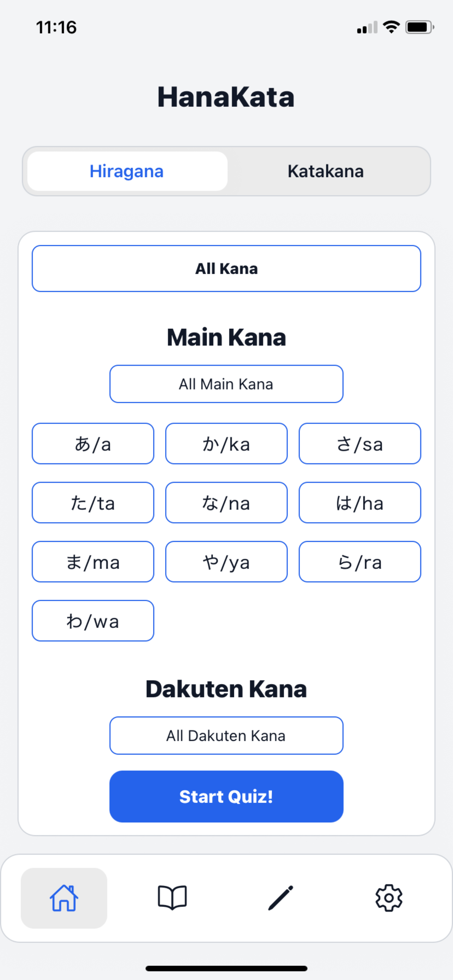This screenshot has height=980, width=453.
Task: Select the あ/a kana group
Action: coord(93,443)
